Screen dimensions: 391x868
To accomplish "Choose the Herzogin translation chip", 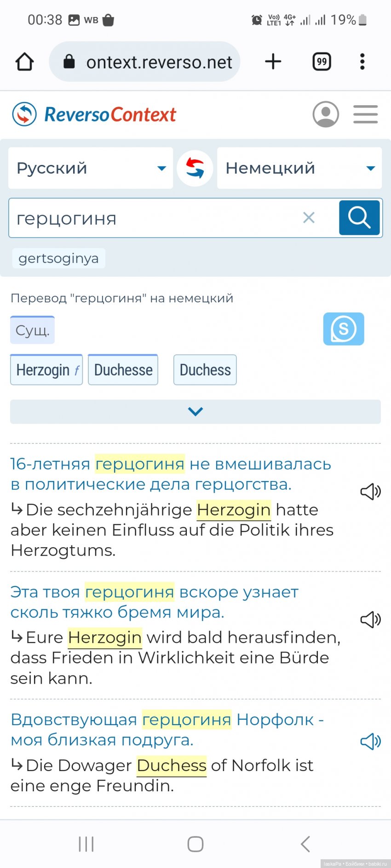I will (46, 370).
